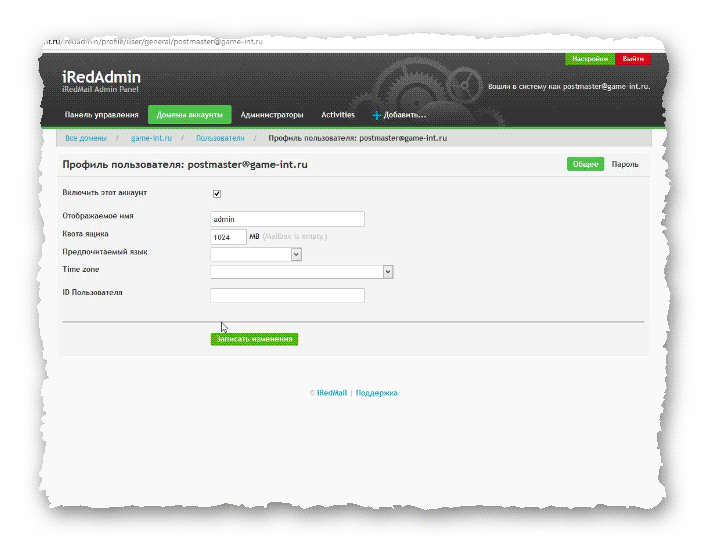Click the red Выйти logout button
The height and width of the screenshot is (544, 704).
click(633, 59)
